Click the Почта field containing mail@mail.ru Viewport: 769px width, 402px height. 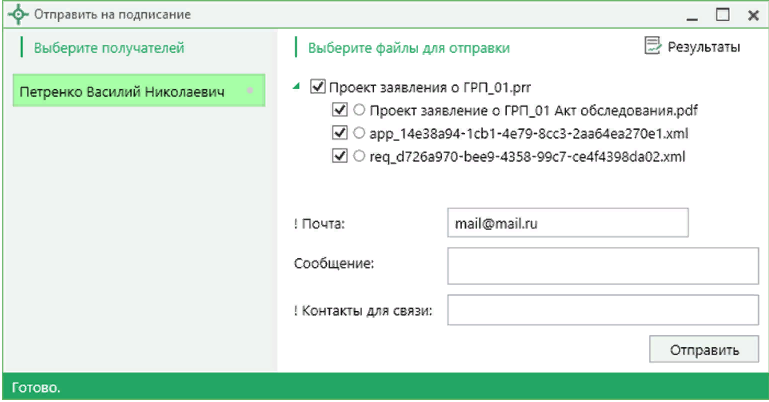(568, 223)
